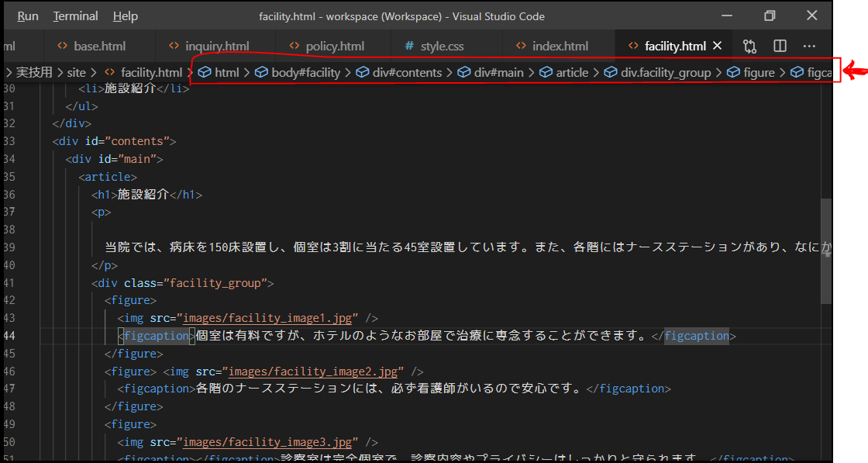Click the index.html file type icon
The height and width of the screenshot is (463, 868).
coord(521,46)
